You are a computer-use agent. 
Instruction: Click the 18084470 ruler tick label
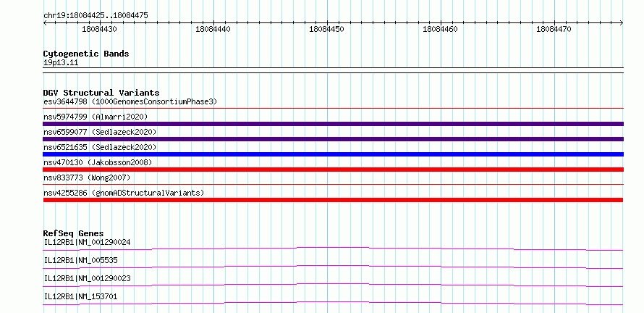pyautogui.click(x=554, y=30)
